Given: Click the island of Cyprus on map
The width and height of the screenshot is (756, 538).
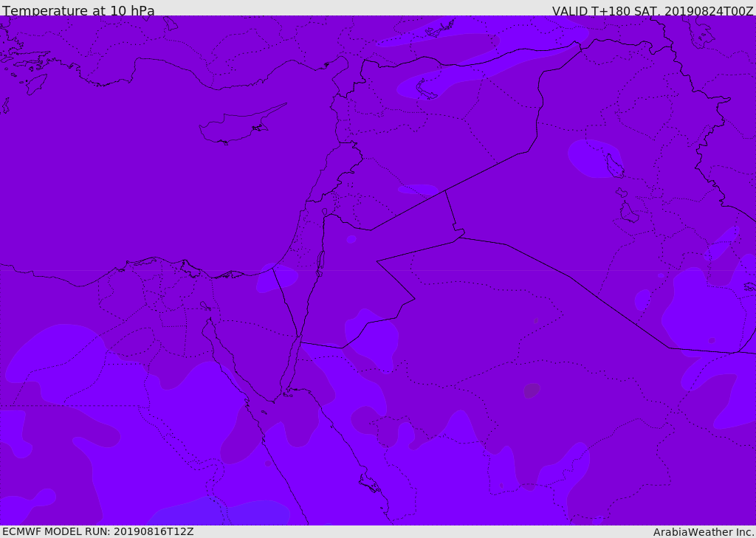Looking at the screenshot, I should point(242,125).
